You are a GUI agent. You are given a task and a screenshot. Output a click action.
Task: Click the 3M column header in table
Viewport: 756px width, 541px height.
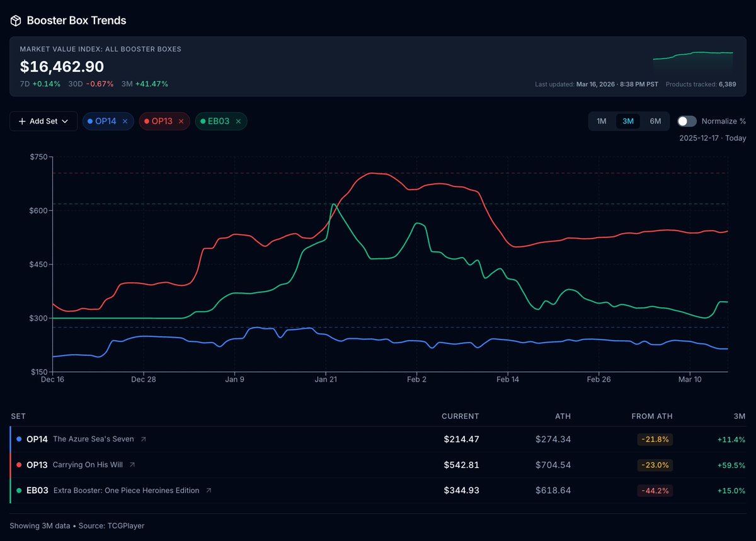pyautogui.click(x=740, y=416)
